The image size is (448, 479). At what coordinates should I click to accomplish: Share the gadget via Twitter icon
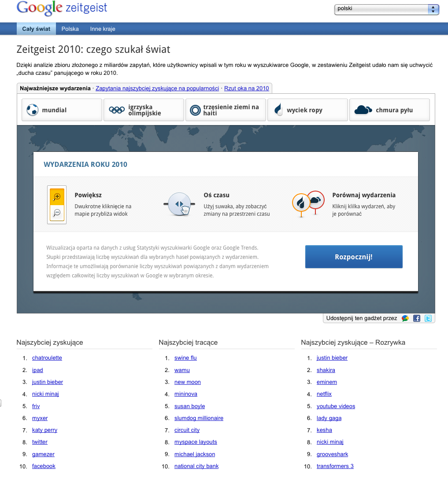click(x=429, y=318)
